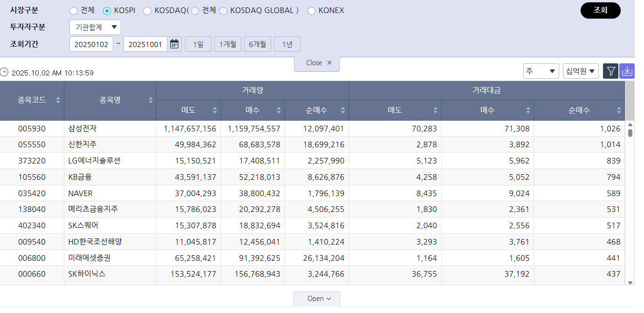The width and height of the screenshot is (644, 313).
Task: Select the KOSPI radio button
Action: point(107,11)
